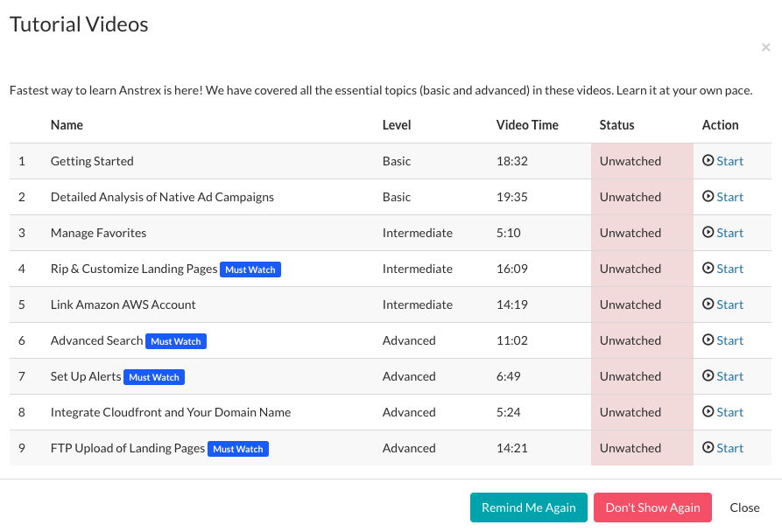Image resolution: width=782 pixels, height=532 pixels.
Task: Click the Must Watch badge on Advanced Search
Action: point(175,341)
